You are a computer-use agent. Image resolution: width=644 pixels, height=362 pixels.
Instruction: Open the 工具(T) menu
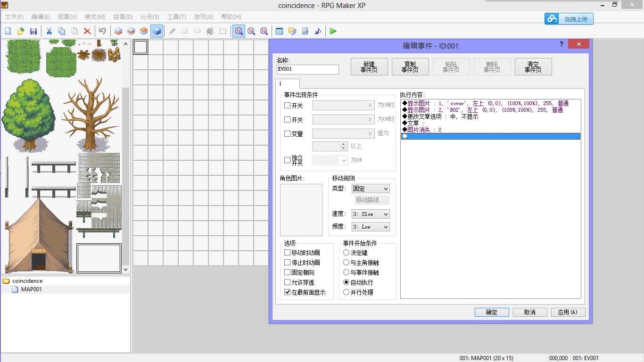point(176,17)
